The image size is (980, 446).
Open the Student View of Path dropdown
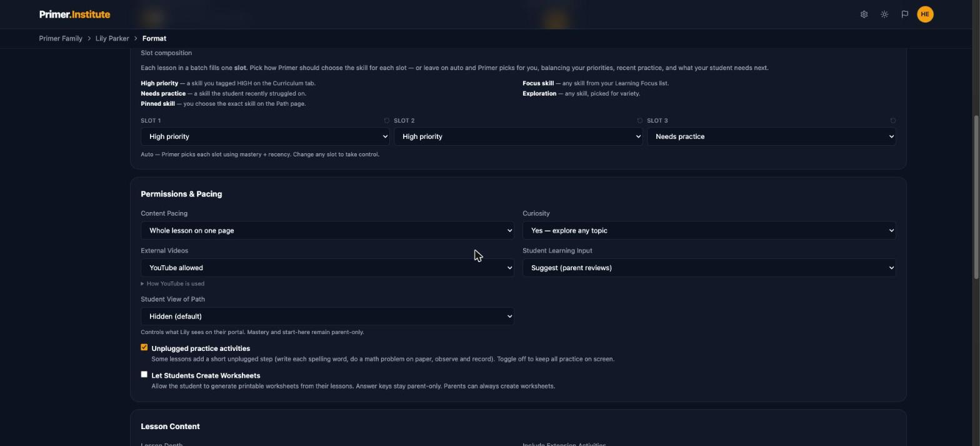point(327,317)
